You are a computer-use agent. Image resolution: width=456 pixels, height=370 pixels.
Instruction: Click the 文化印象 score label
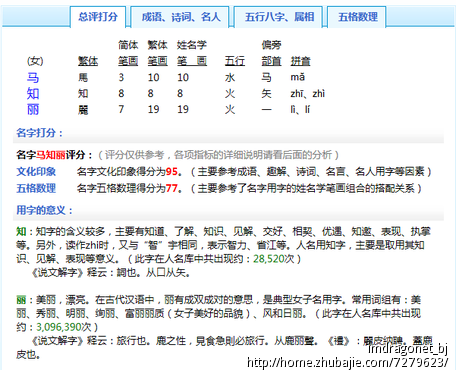pyautogui.click(x=36, y=171)
